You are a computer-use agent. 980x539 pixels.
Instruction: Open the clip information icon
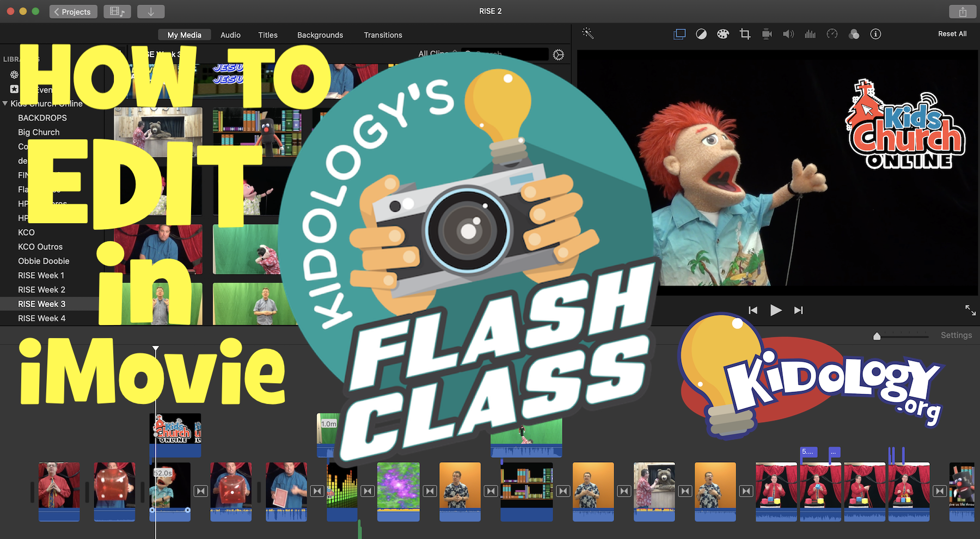[x=875, y=34]
